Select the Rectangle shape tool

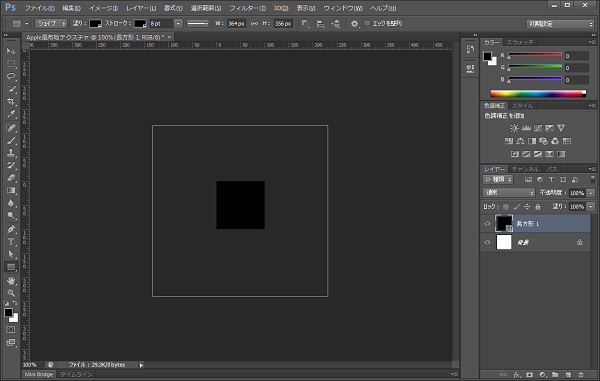point(11,267)
